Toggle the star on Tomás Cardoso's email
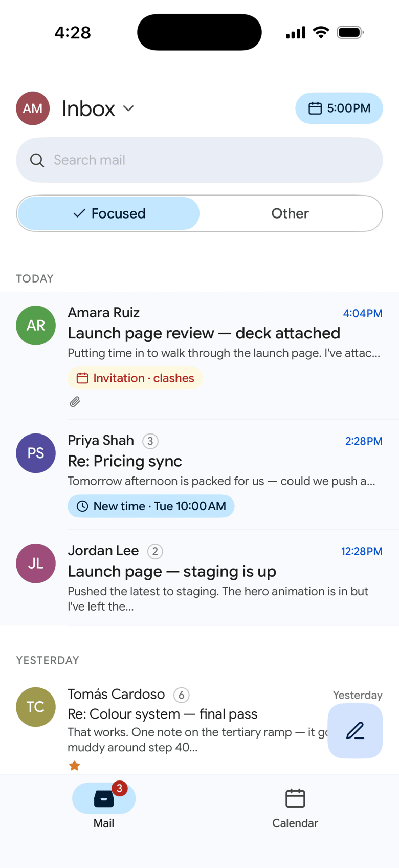Image resolution: width=399 pixels, height=868 pixels. tap(75, 766)
